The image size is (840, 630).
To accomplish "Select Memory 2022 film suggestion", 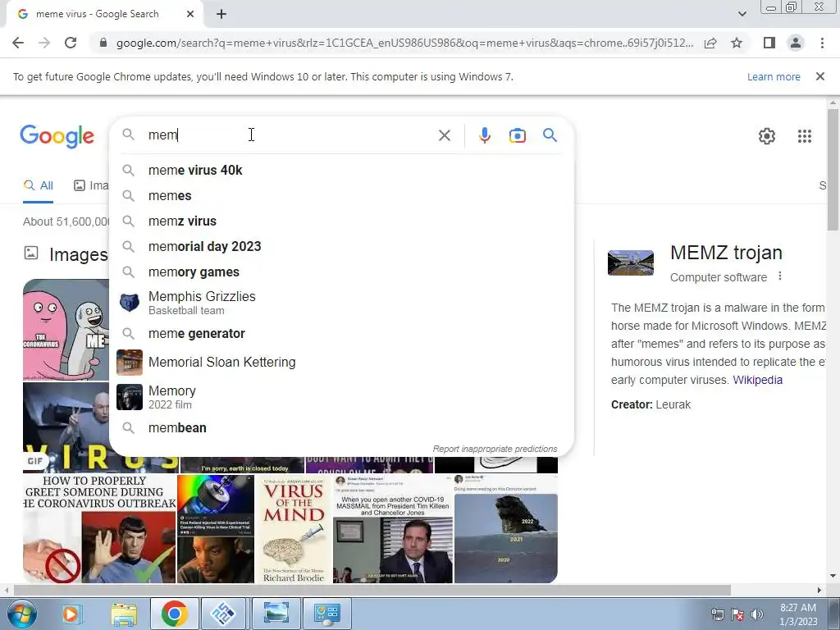I will 341,397.
